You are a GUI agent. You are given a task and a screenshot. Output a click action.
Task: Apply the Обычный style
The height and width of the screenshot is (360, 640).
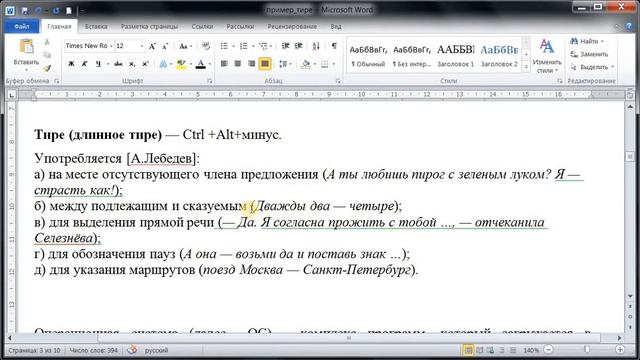[x=368, y=56]
